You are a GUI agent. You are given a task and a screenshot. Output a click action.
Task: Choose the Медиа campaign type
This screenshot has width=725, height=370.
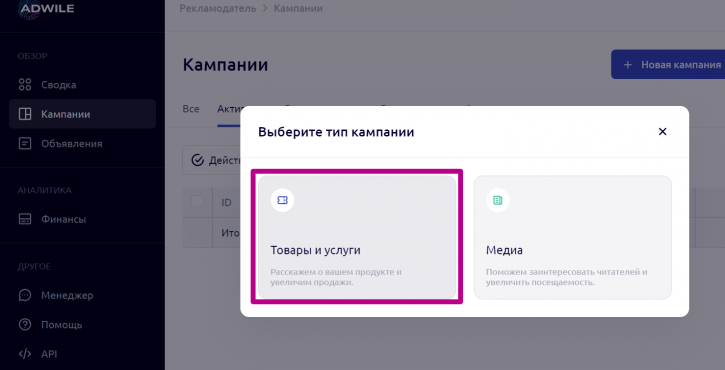coord(572,237)
